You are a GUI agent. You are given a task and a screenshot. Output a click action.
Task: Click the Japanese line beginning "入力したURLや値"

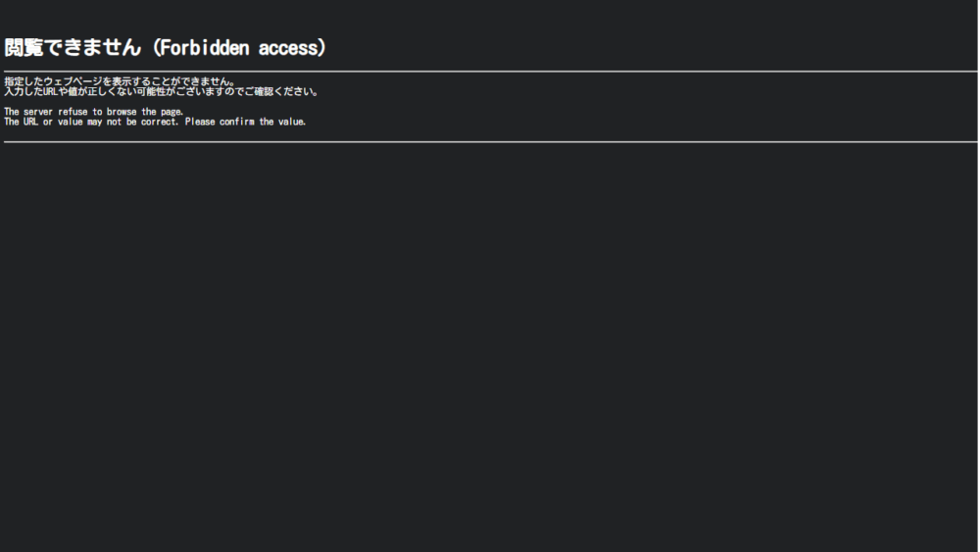tap(161, 92)
